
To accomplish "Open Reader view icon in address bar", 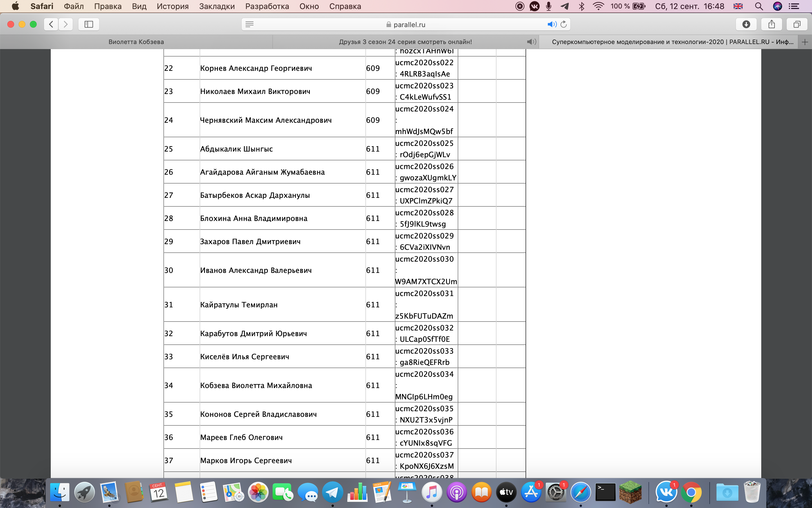I will click(249, 24).
